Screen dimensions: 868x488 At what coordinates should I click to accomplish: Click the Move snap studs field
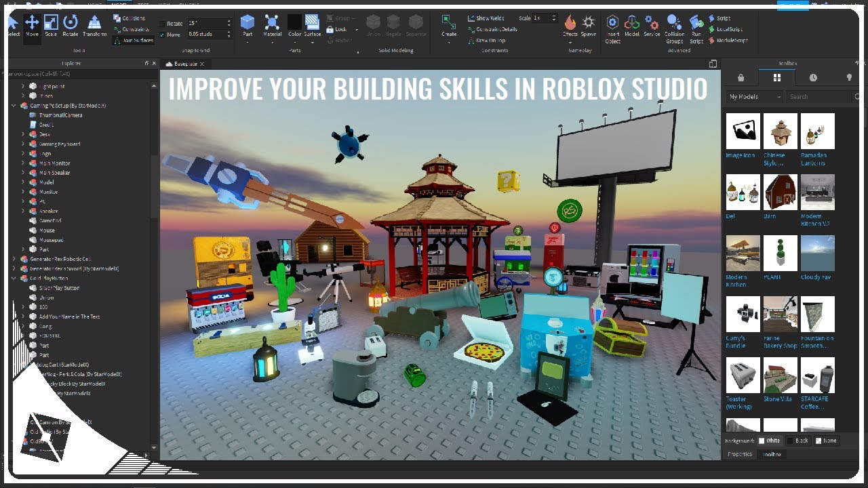[x=209, y=35]
